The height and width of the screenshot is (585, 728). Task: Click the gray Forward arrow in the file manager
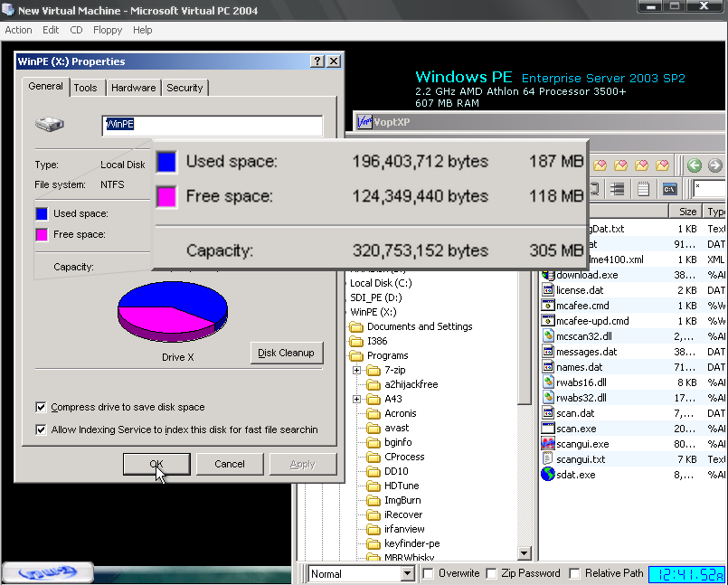[715, 165]
